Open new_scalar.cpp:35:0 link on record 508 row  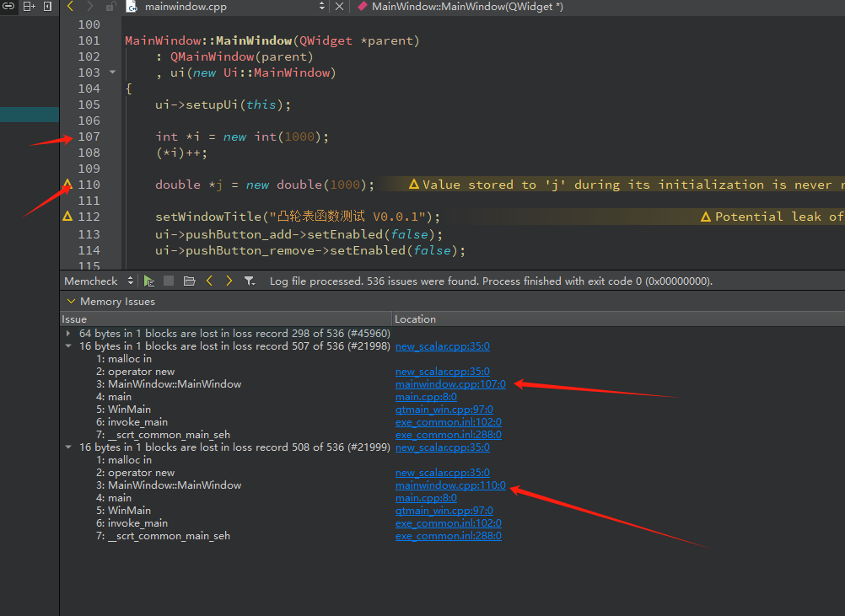click(x=443, y=447)
